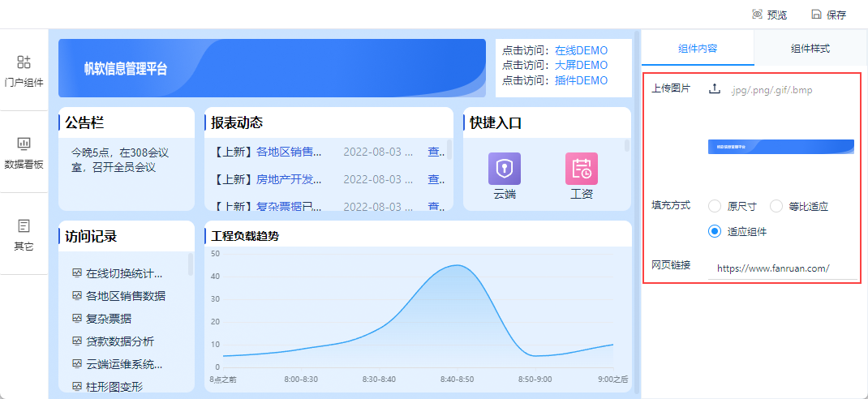868x399 pixels.
Task: Open the 房地产开发 report link
Action: [x=289, y=179]
